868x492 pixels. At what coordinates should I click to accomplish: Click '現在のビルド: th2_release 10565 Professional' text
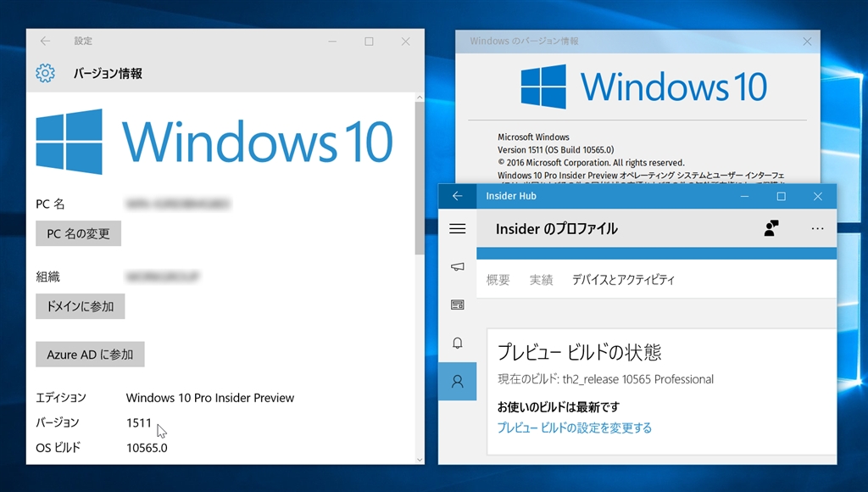(605, 379)
